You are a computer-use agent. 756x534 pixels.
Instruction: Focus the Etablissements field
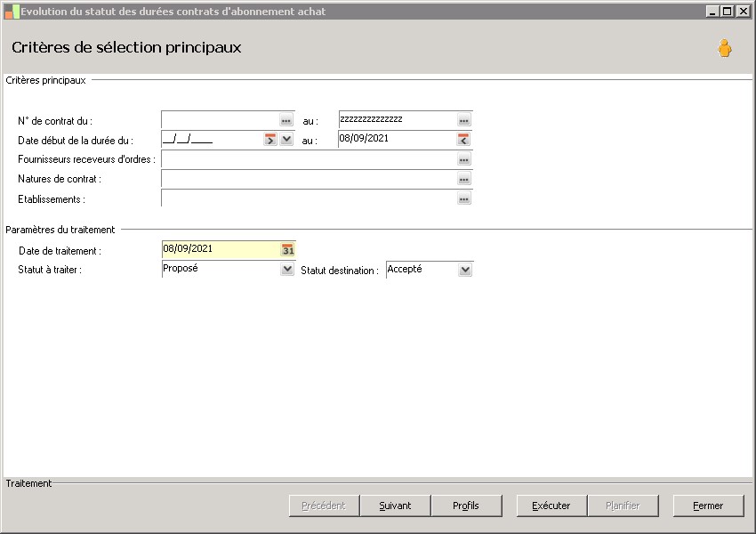(309, 198)
